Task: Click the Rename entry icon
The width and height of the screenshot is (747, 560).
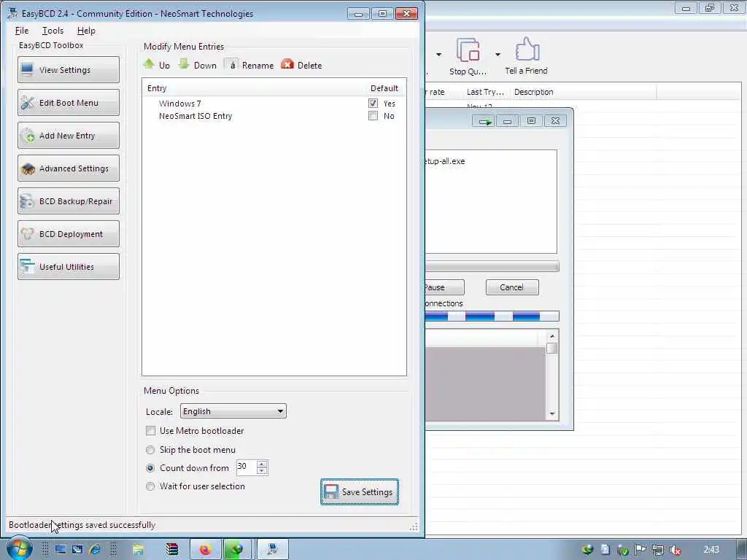Action: point(231,64)
